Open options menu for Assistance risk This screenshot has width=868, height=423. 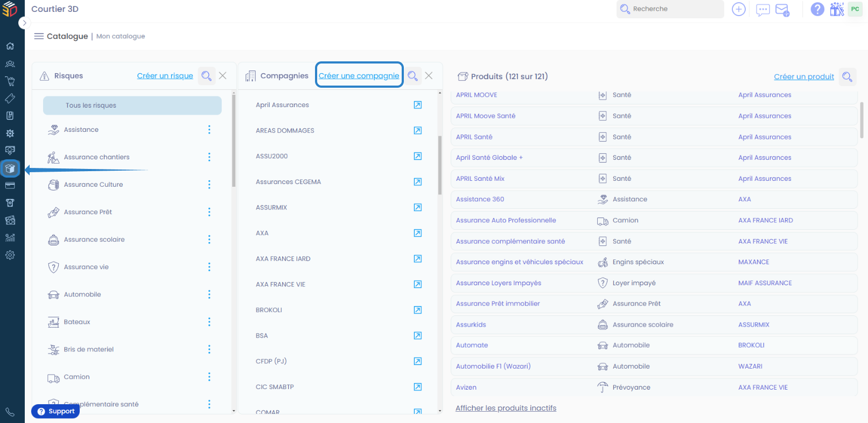pos(209,130)
